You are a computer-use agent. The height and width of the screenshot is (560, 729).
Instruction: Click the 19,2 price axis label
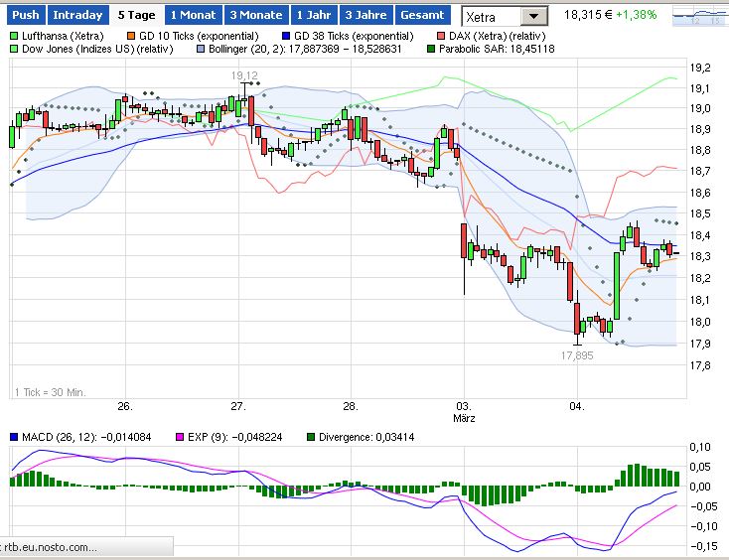(x=700, y=68)
